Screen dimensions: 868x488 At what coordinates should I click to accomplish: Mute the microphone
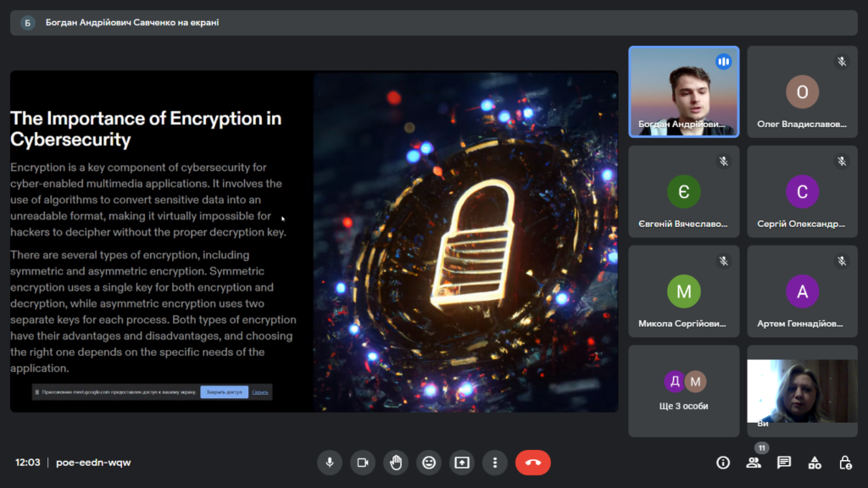click(x=330, y=463)
